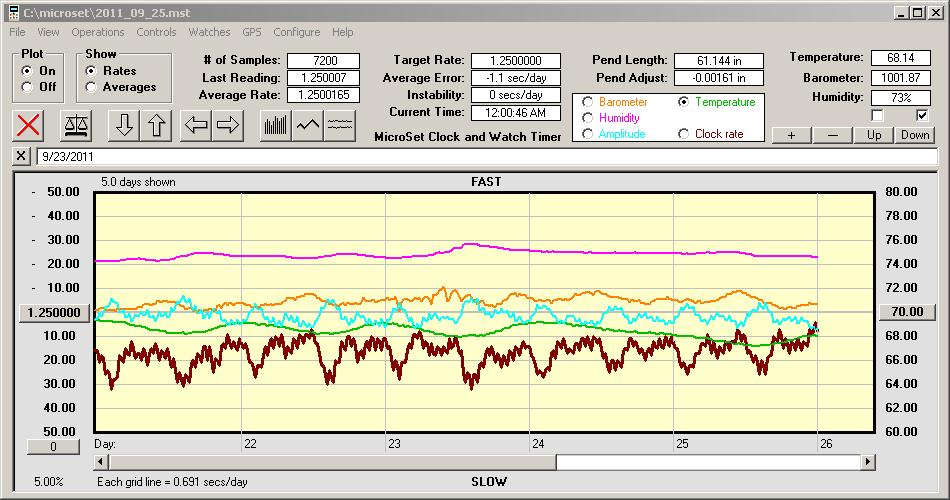Screen dimensions: 950x500
Task: Select the Humidity trace radio button
Action: tap(587, 118)
